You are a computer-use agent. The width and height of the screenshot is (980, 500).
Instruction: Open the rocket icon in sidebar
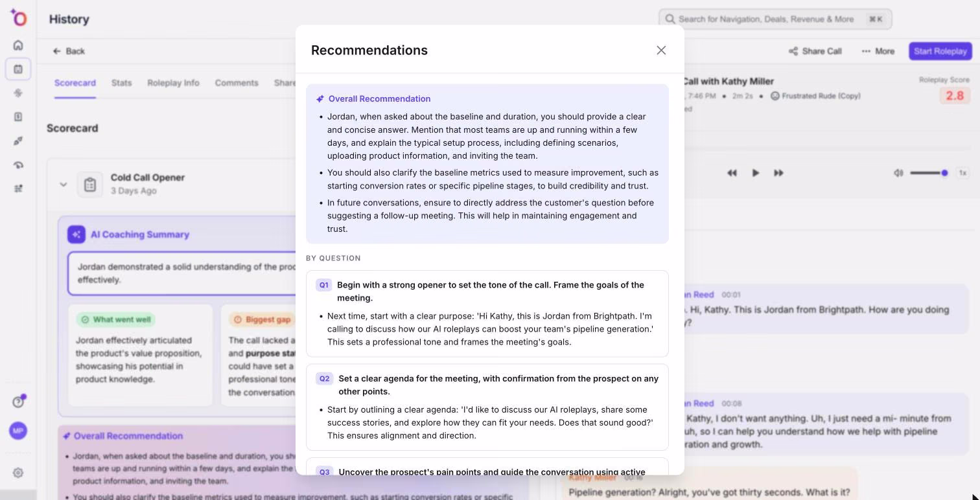click(18, 141)
